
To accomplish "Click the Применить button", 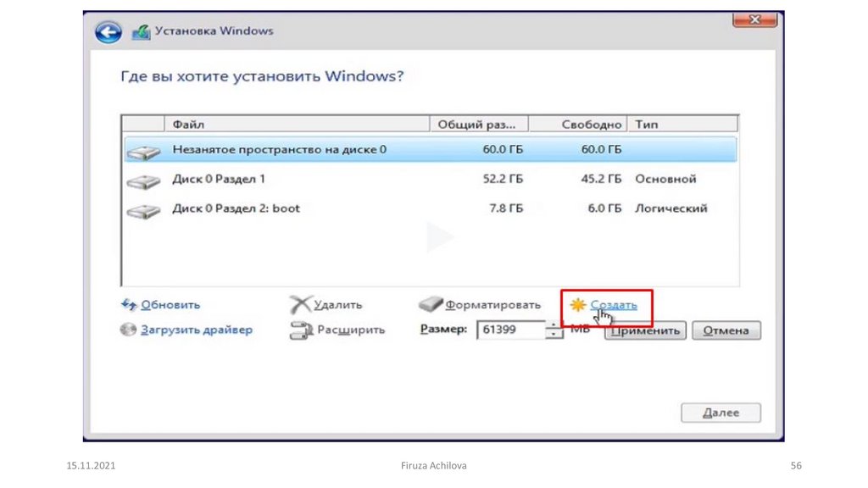I will [x=645, y=330].
